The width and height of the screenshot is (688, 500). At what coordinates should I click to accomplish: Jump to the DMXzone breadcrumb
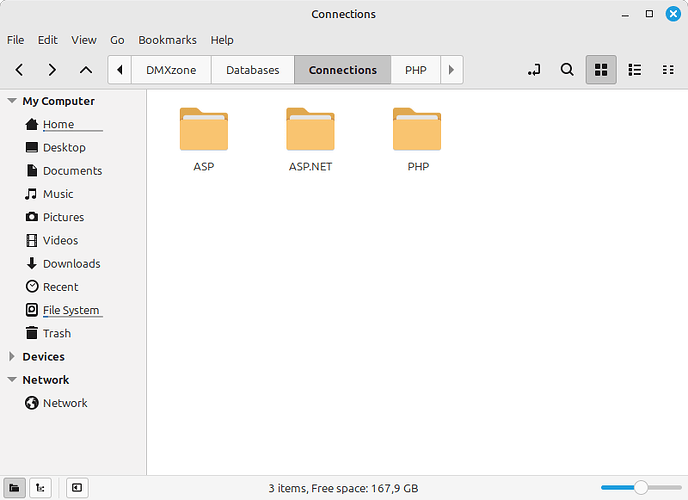tap(171, 70)
